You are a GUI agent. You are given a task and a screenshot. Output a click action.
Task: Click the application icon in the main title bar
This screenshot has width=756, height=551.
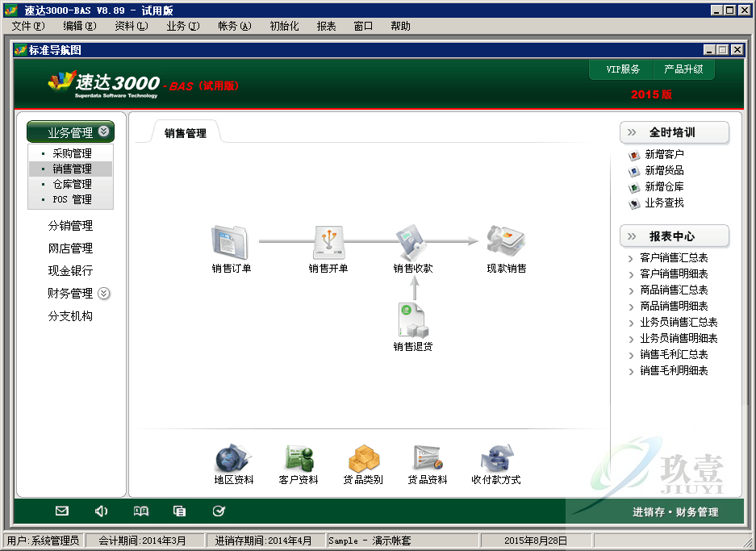pyautogui.click(x=11, y=10)
